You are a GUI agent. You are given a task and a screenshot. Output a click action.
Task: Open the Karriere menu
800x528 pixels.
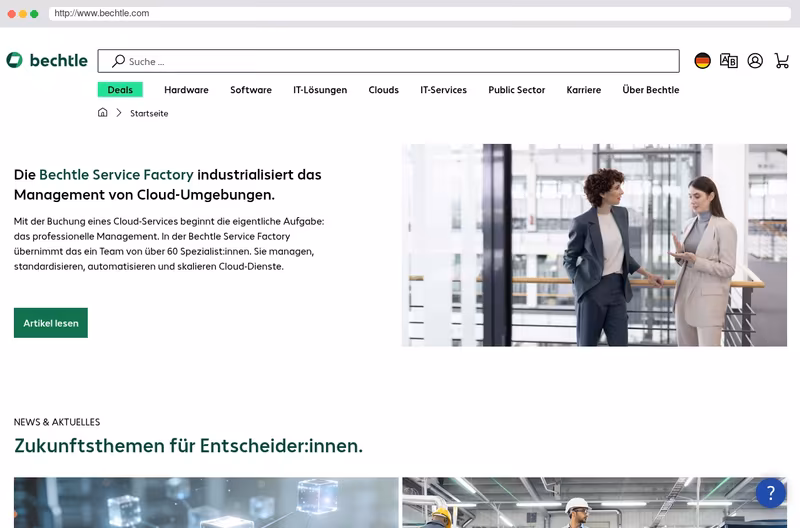click(x=584, y=90)
